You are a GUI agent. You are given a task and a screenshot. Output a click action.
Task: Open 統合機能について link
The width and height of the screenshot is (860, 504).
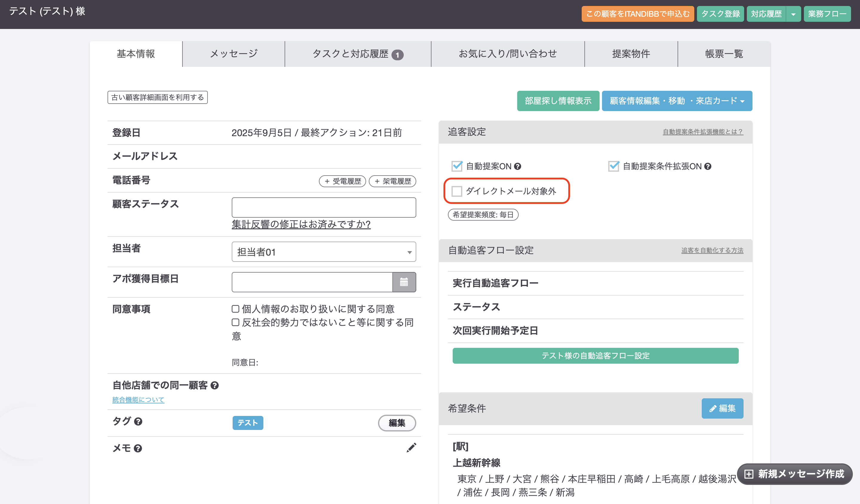pyautogui.click(x=138, y=400)
